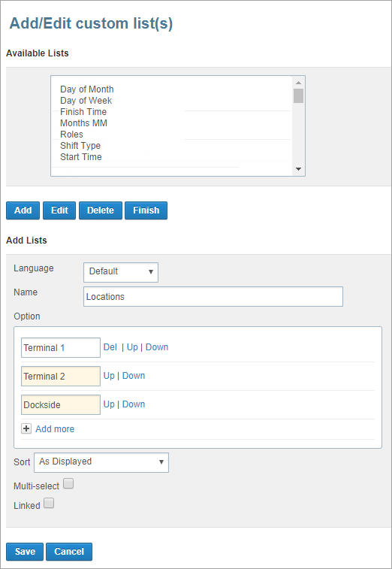392x569 pixels.
Task: Select Day of Week in Available Lists
Action: [x=86, y=101]
